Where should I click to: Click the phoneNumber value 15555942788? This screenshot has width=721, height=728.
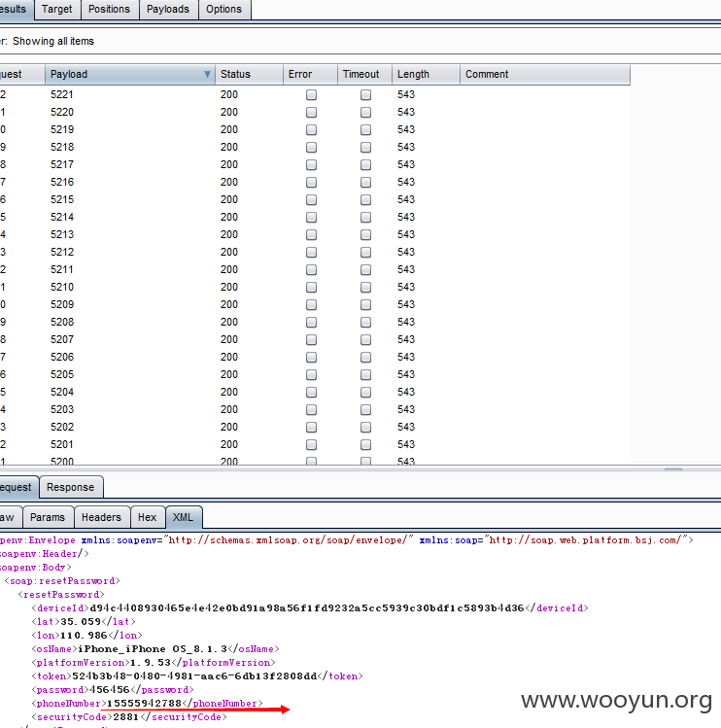pos(145,704)
